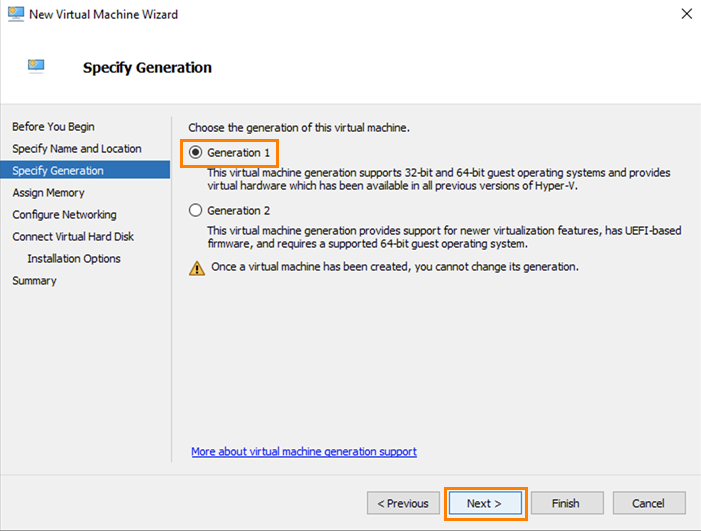Jump to the Summary step
This screenshot has height=531, width=701.
(34, 281)
